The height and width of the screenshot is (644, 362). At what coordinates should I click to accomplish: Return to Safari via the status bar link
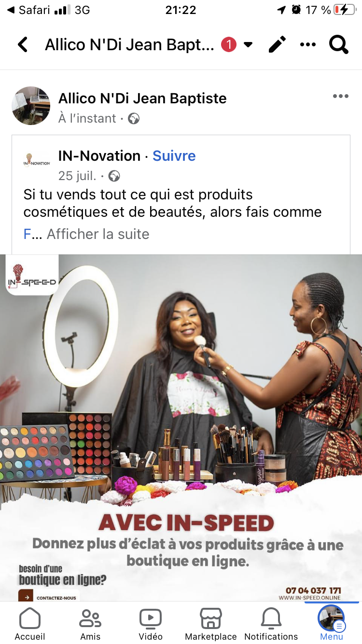tap(30, 10)
